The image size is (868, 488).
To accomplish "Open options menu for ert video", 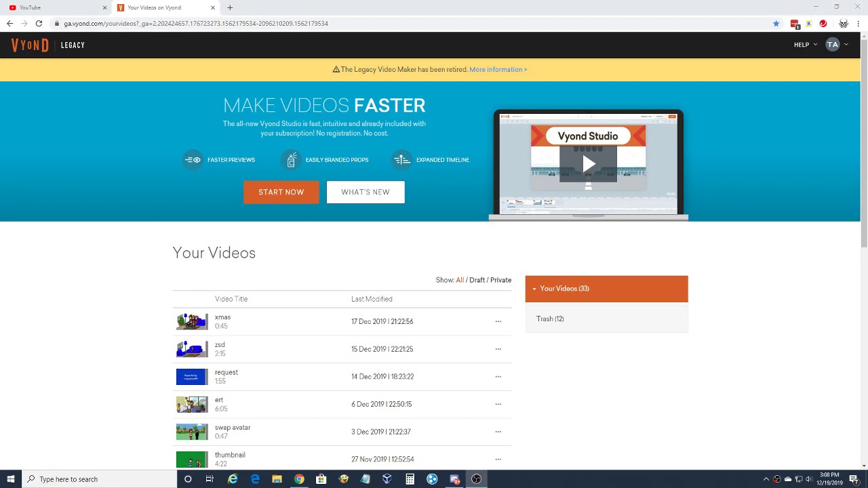I will (498, 404).
